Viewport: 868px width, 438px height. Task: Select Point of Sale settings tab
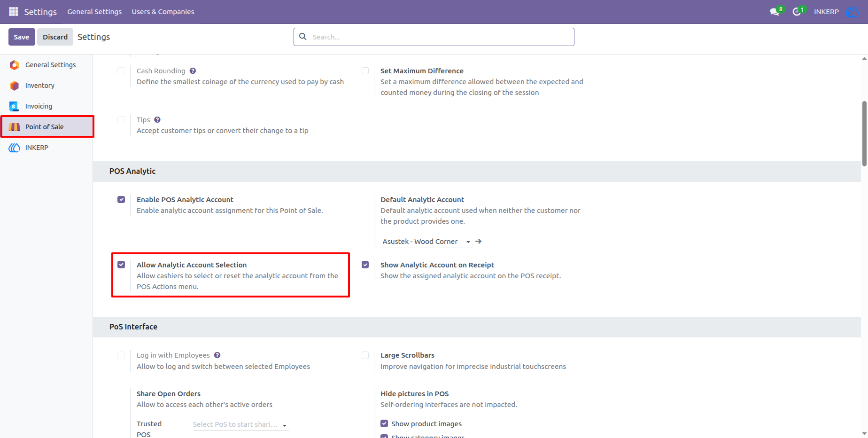coord(47,127)
